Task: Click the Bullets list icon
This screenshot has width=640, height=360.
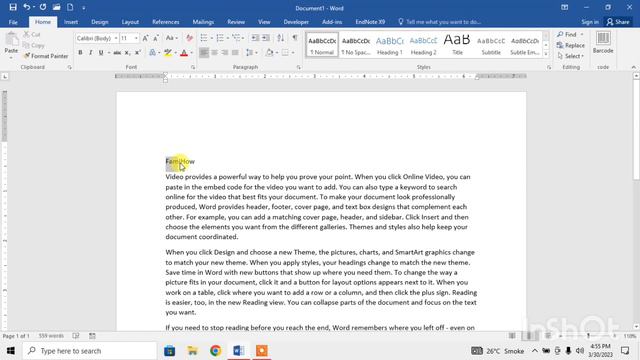Action: tap(204, 38)
